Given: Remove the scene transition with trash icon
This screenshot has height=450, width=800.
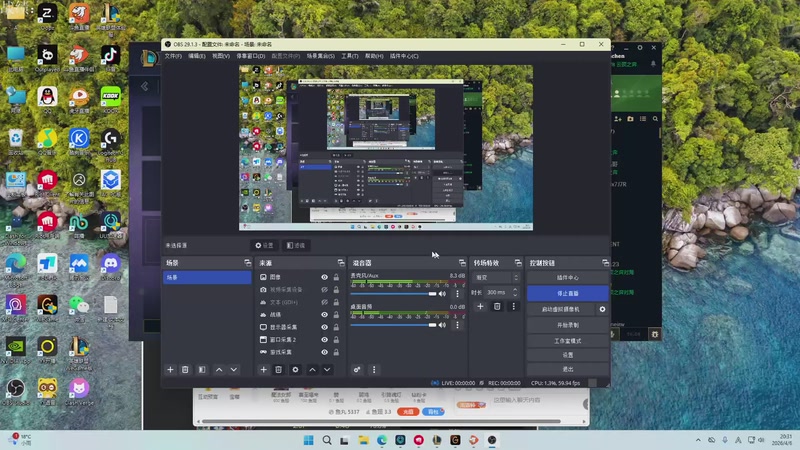Looking at the screenshot, I should click(497, 306).
